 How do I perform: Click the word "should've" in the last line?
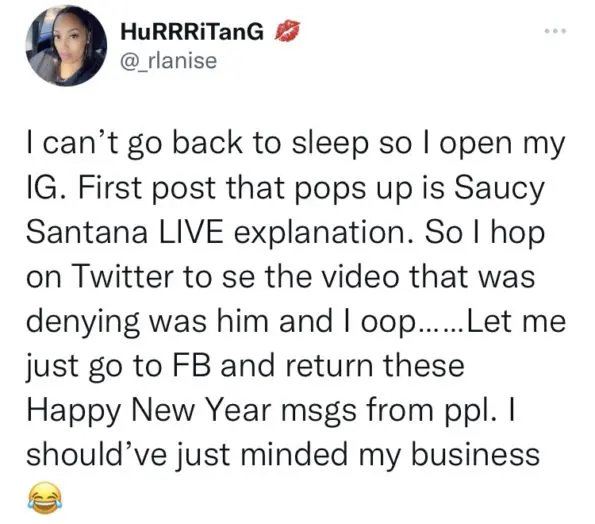(x=97, y=454)
